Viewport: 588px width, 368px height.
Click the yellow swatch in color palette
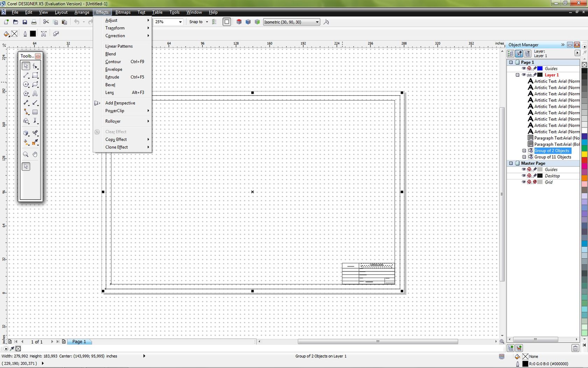pyautogui.click(x=584, y=154)
